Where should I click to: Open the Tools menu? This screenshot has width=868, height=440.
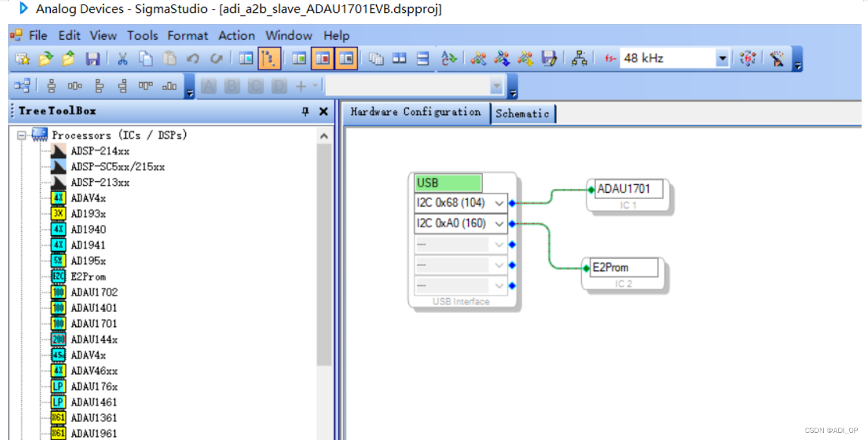[142, 35]
